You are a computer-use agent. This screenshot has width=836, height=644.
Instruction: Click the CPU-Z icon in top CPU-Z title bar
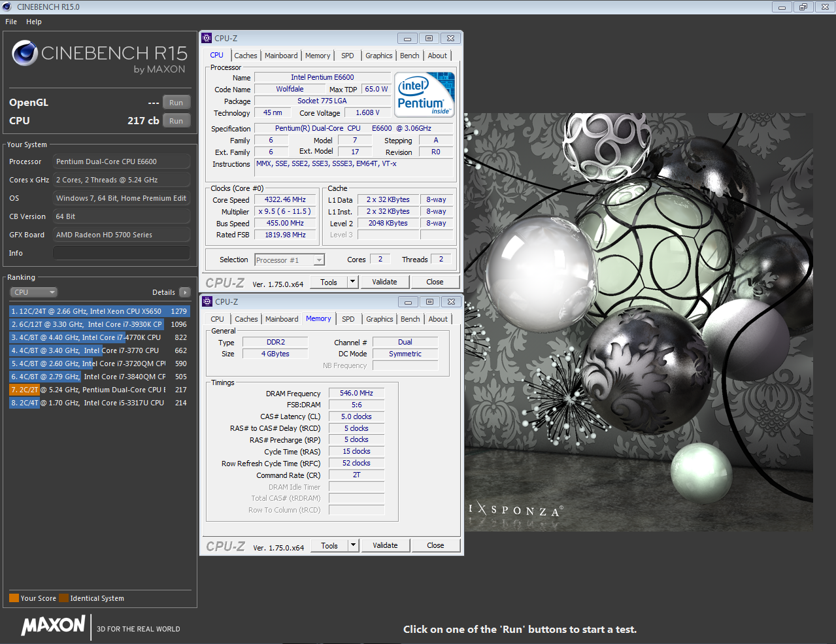pos(207,38)
